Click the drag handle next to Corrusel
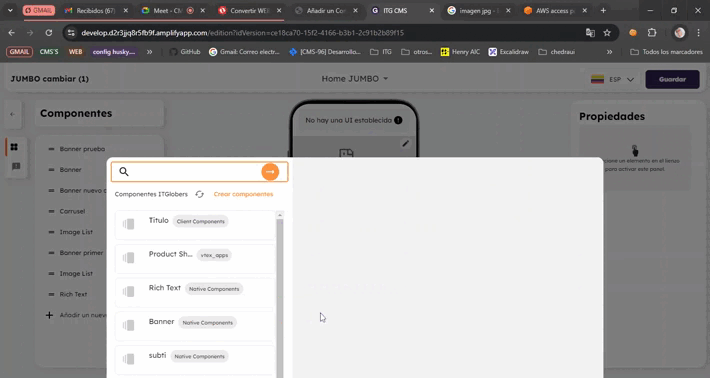Screen dimensions: 710x378 [51, 211]
